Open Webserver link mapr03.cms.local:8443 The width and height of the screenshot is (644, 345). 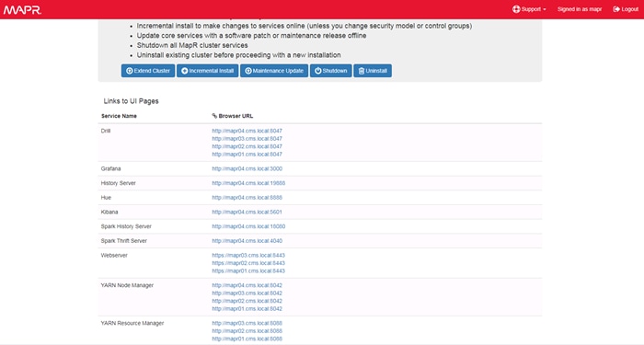248,255
